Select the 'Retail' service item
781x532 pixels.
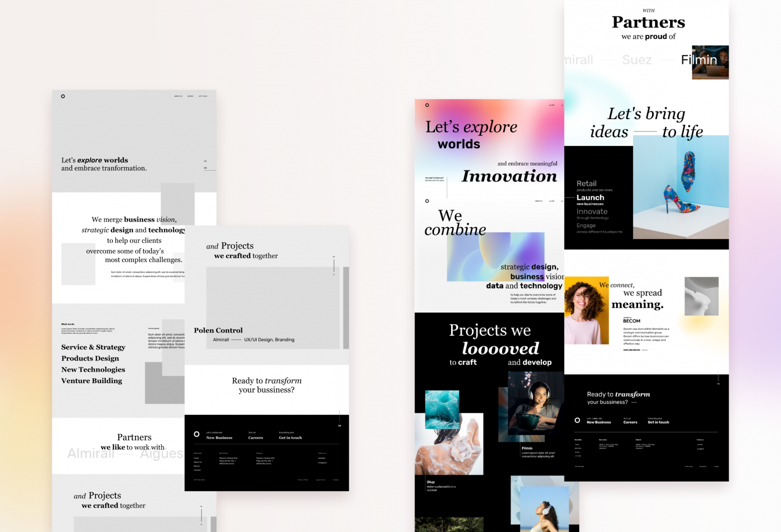coord(586,184)
